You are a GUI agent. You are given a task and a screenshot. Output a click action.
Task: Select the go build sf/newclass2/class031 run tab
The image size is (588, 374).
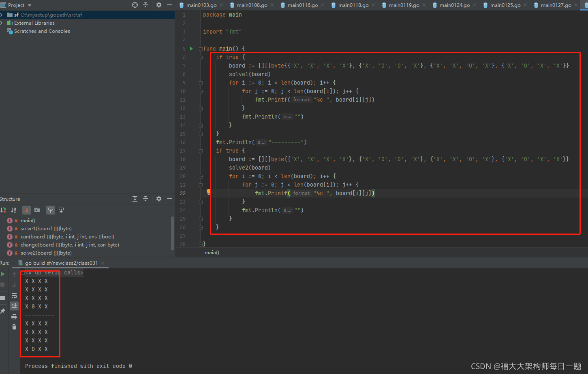click(61, 263)
